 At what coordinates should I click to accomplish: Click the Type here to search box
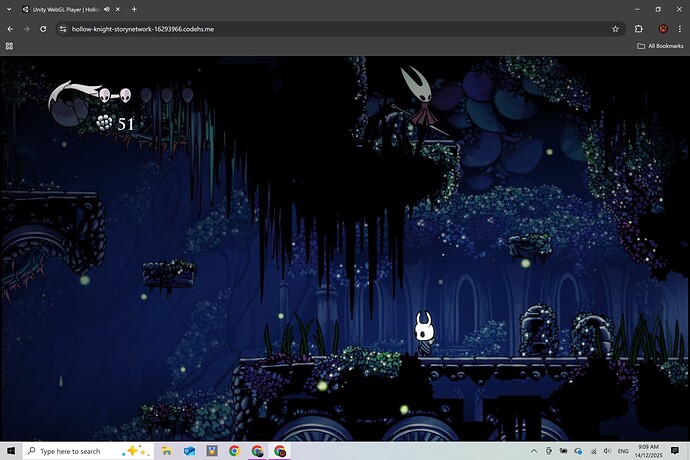coord(88,451)
